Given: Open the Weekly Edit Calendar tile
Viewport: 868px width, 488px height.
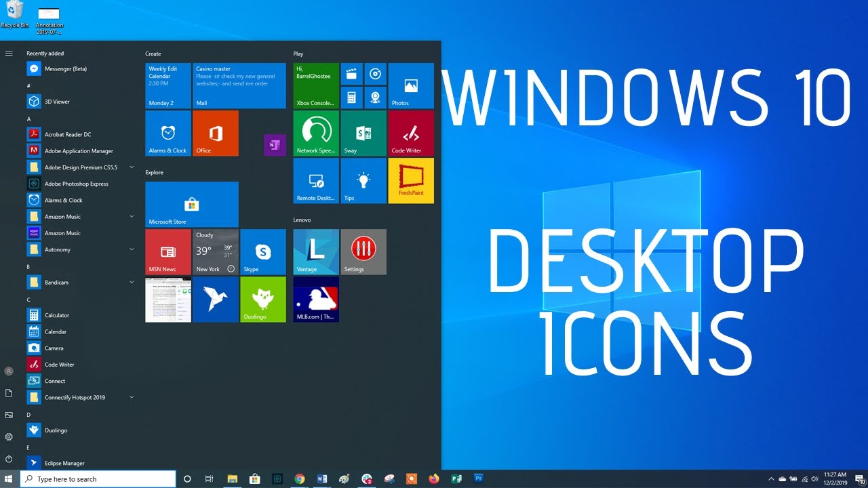Looking at the screenshot, I should point(168,86).
